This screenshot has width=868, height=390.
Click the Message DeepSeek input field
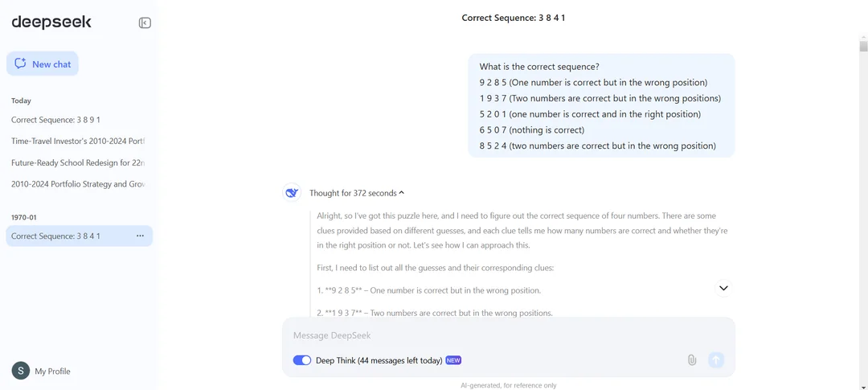(x=506, y=335)
